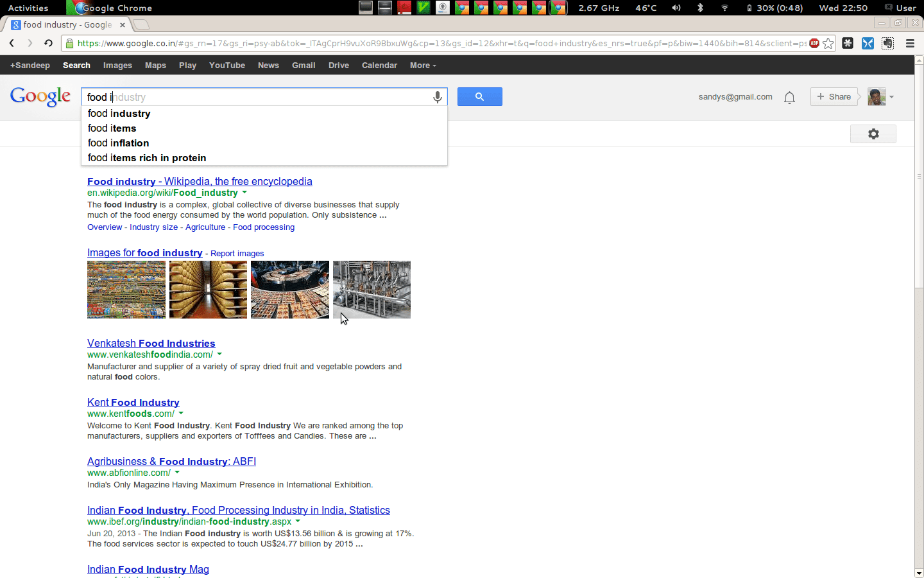This screenshot has height=578, width=924.
Task: Open the 'Industry size' sitelink
Action: [153, 227]
